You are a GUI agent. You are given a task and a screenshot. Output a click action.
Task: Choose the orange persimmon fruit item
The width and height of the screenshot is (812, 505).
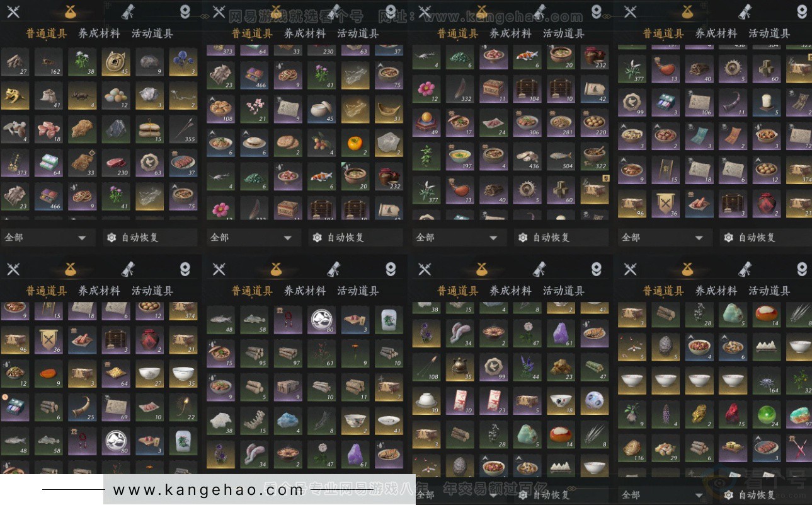tap(355, 144)
